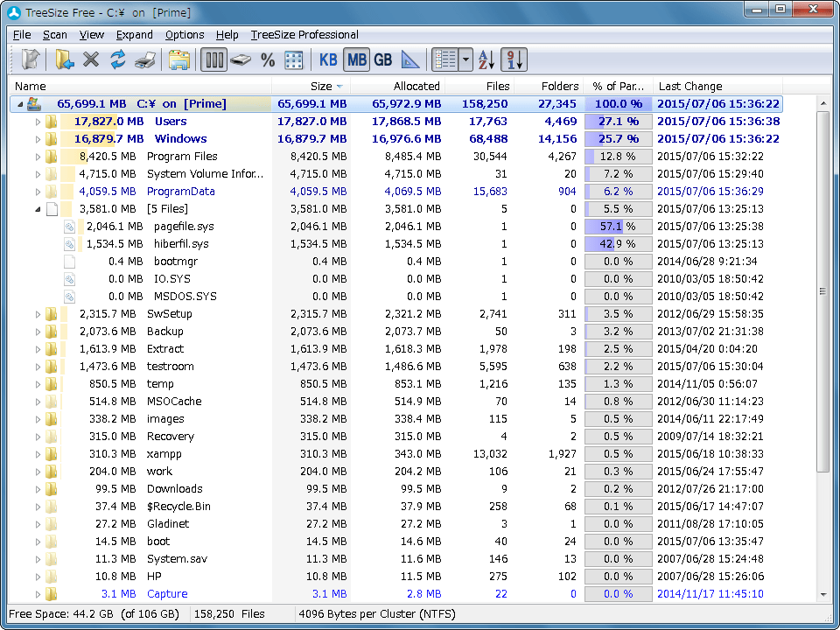Click the drive icon of C:¥ on [Prime]
840x630 pixels.
point(34,103)
